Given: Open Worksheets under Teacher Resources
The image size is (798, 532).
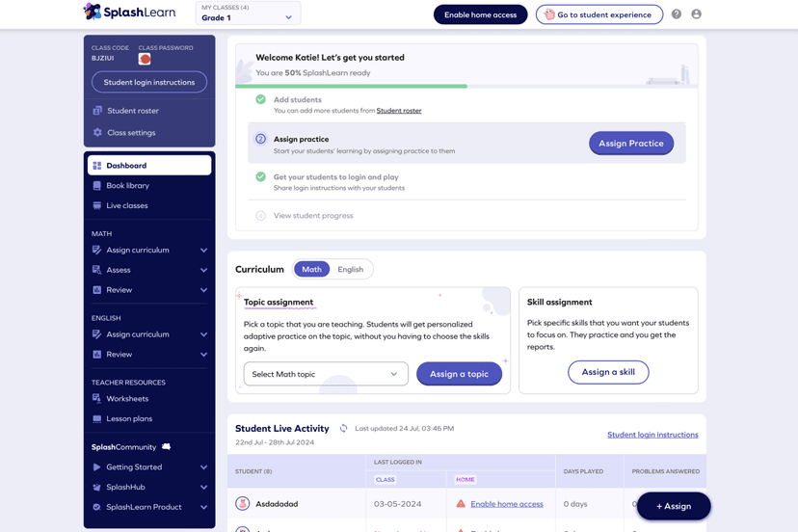Looking at the screenshot, I should (x=127, y=399).
